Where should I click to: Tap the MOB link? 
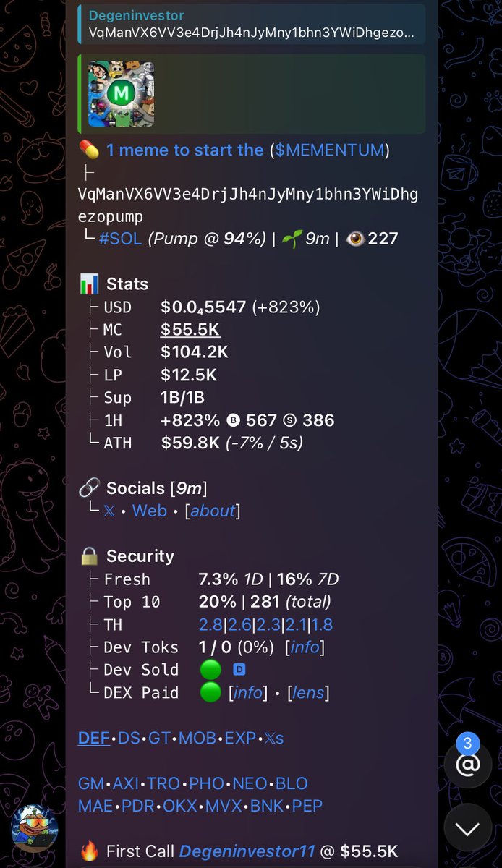197,739
